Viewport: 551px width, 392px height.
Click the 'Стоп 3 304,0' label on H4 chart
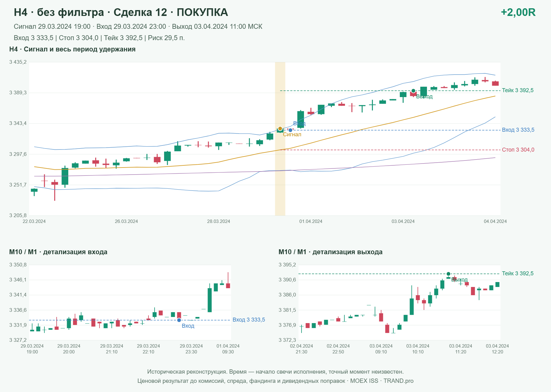[518, 150]
